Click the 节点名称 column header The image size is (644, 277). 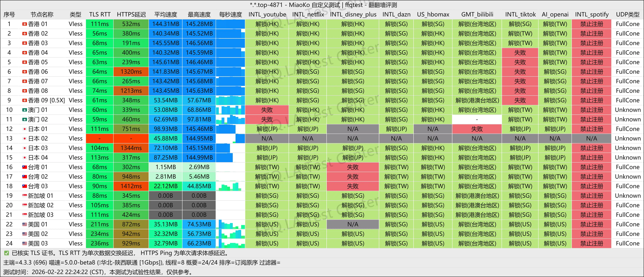coord(43,14)
